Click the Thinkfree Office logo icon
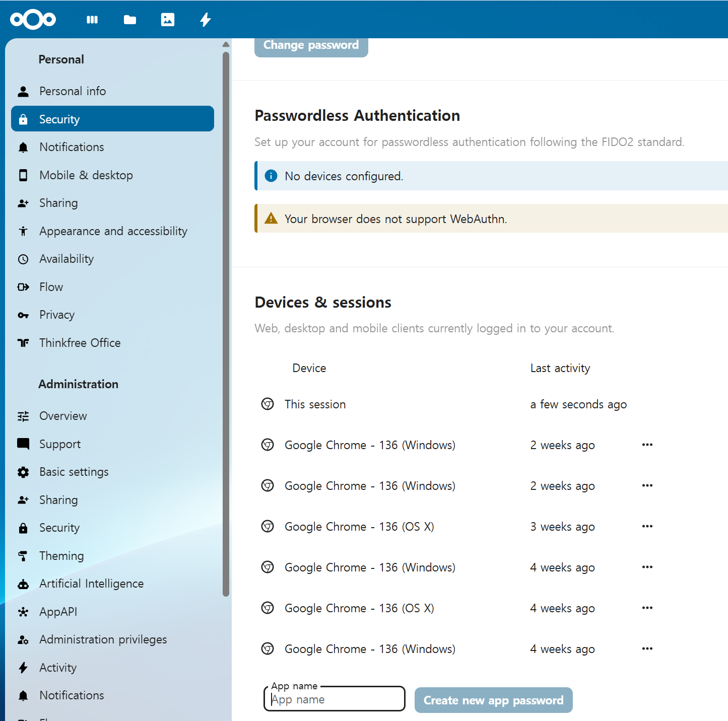This screenshot has height=721, width=728. click(x=23, y=343)
